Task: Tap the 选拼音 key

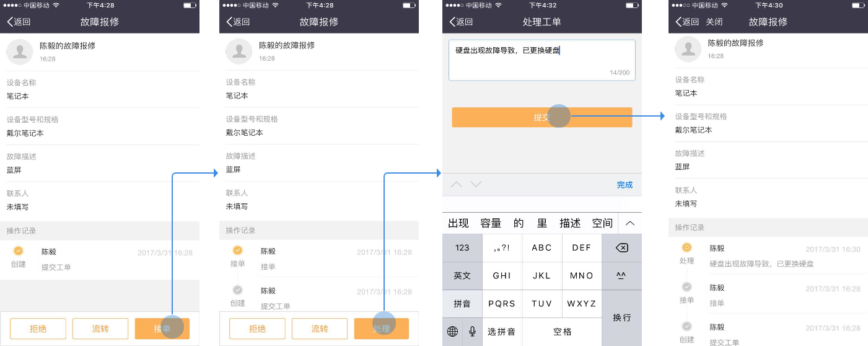Action: coord(502,332)
